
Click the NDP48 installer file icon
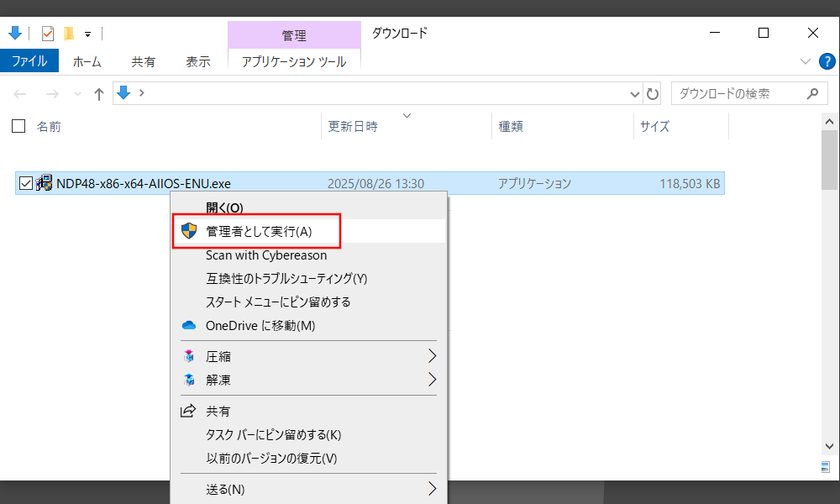45,183
